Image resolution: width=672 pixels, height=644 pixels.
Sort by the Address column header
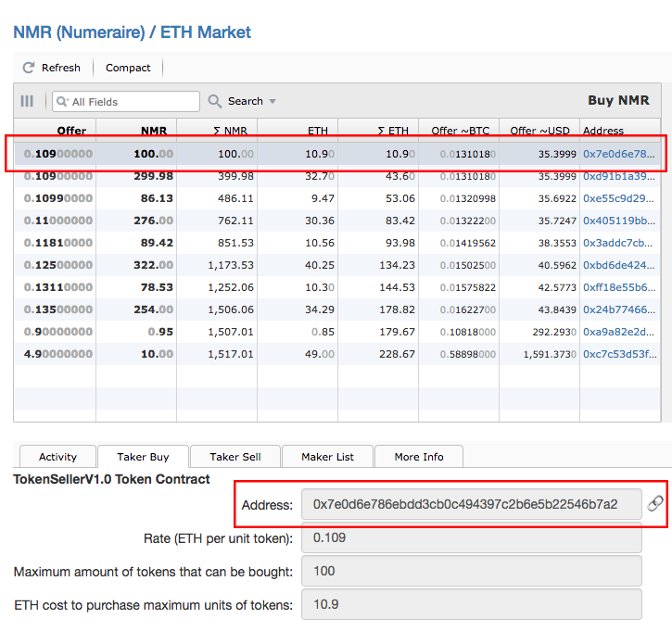[620, 131]
